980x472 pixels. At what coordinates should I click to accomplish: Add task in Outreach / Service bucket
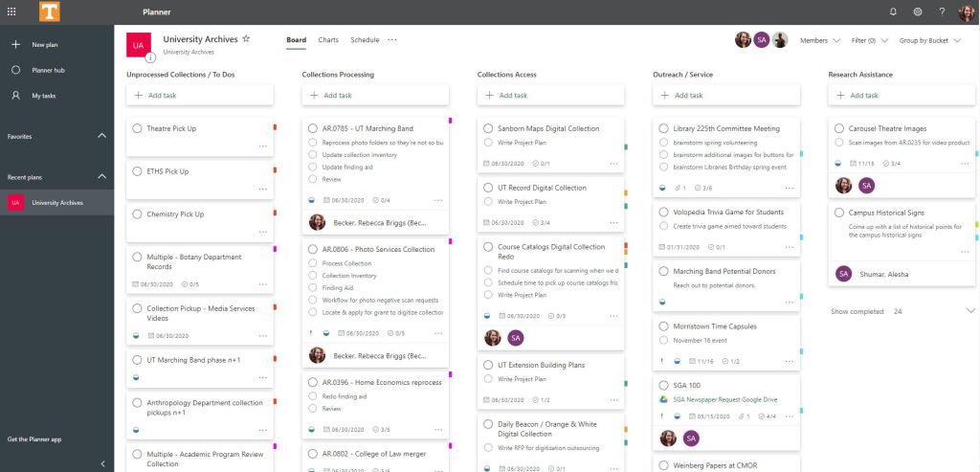[x=726, y=95]
